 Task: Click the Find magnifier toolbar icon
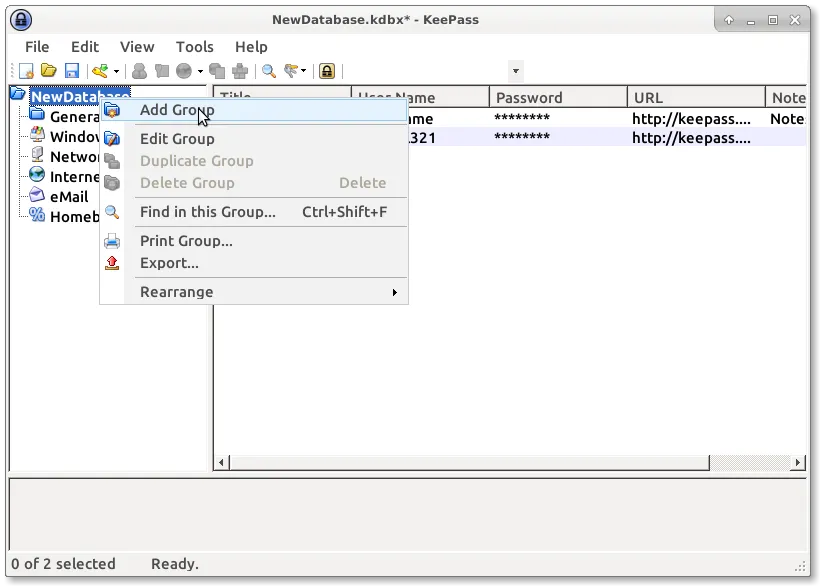coord(269,71)
